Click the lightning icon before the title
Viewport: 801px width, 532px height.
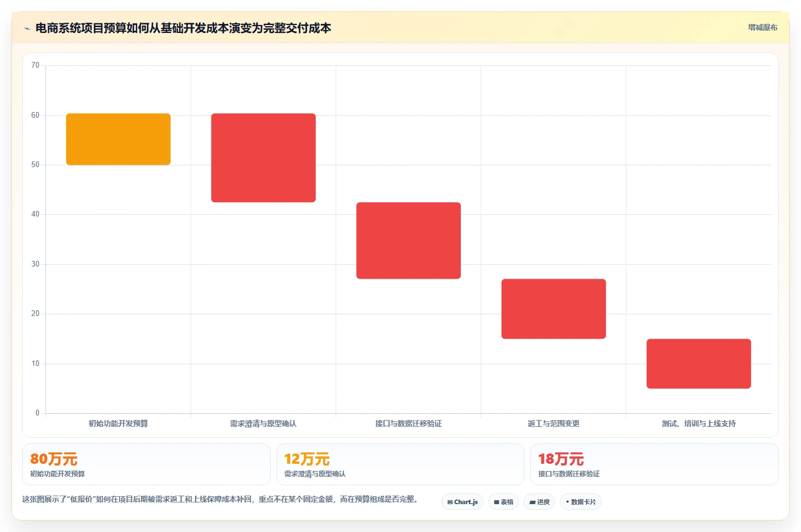pos(27,28)
